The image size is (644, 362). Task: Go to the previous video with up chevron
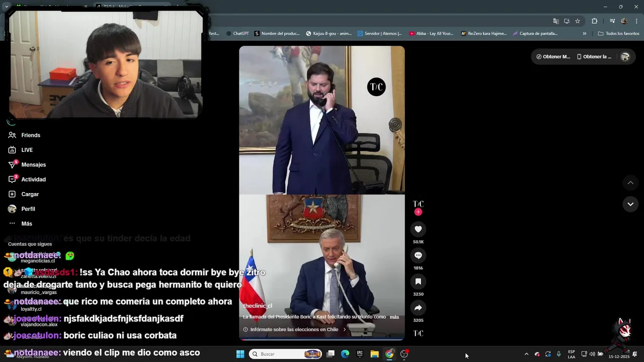coord(630,183)
